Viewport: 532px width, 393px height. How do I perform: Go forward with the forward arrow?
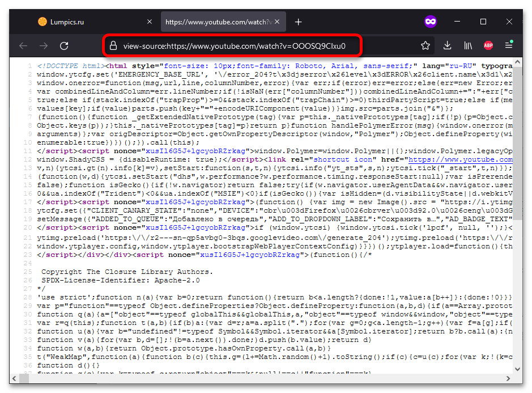[44, 45]
